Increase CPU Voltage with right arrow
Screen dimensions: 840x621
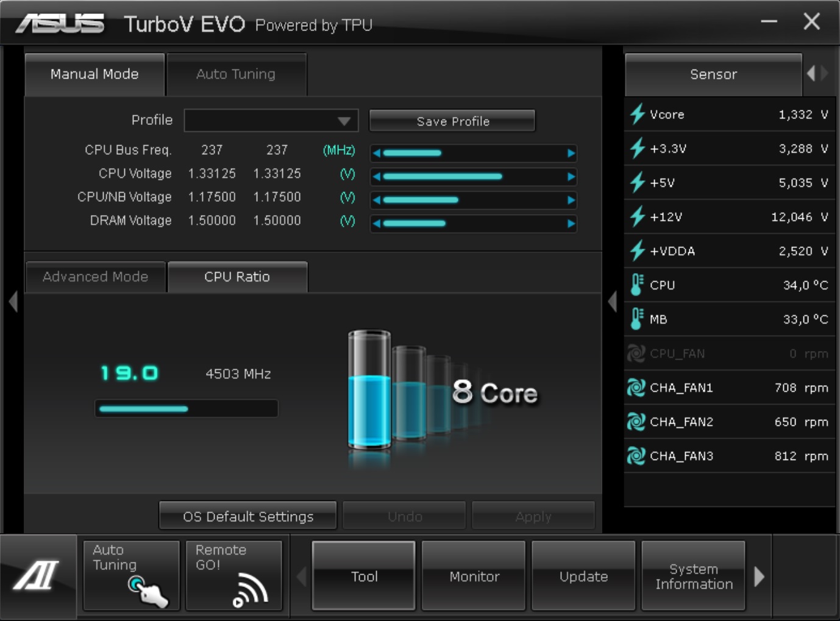[x=571, y=177]
